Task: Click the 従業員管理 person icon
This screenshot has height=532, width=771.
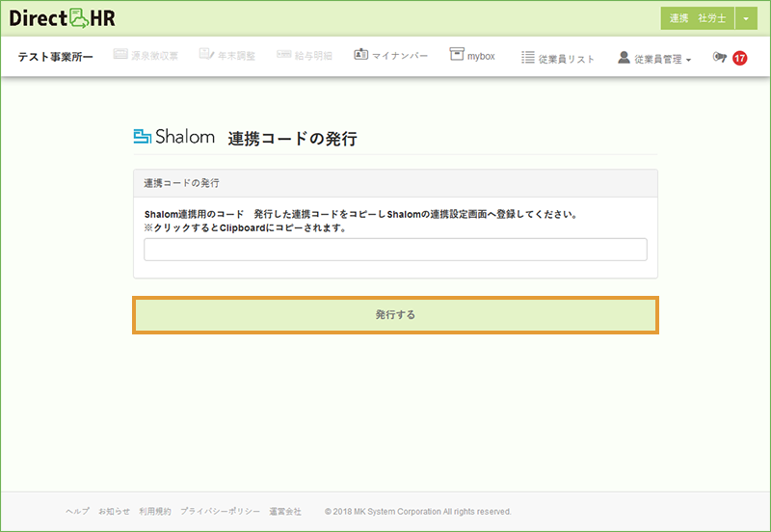Action: [x=624, y=57]
